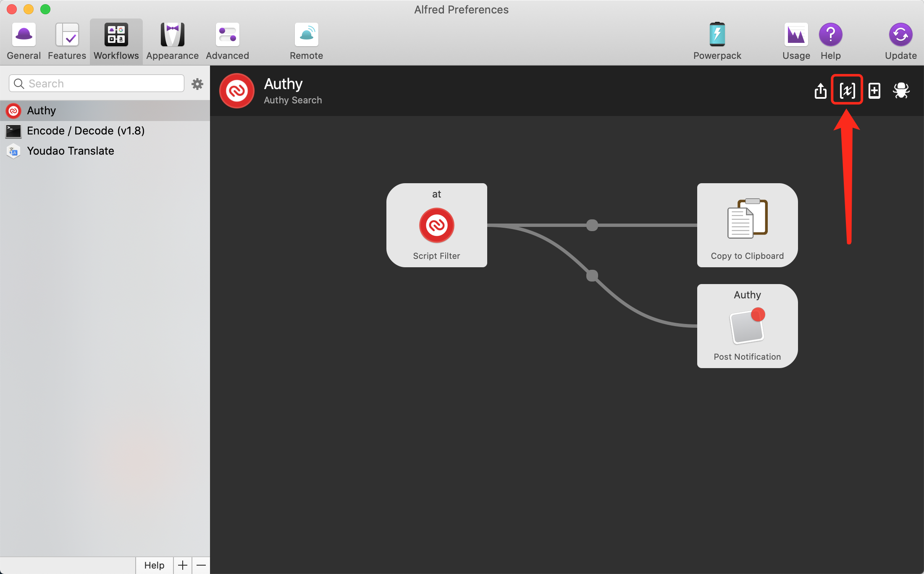Viewport: 924px width, 574px height.
Task: Open the workflow list gear menu
Action: [197, 84]
